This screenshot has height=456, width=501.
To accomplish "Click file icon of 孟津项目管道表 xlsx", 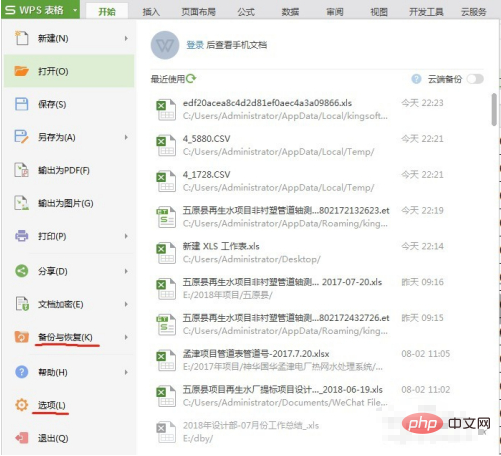I will point(166,360).
